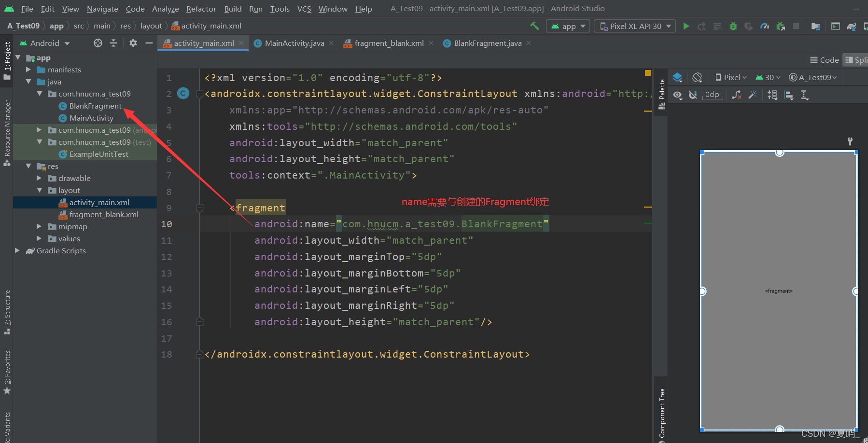Run the app with green play button
868x443 pixels.
coord(686,26)
